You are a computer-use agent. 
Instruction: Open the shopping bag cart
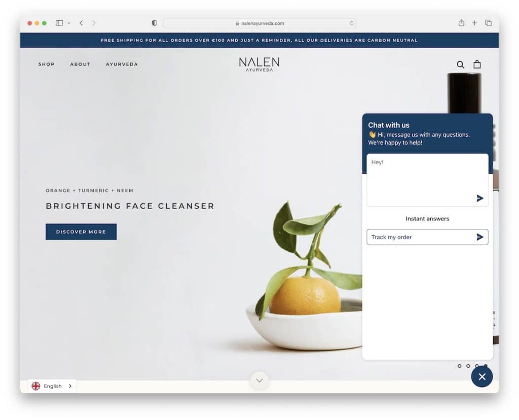pyautogui.click(x=476, y=64)
